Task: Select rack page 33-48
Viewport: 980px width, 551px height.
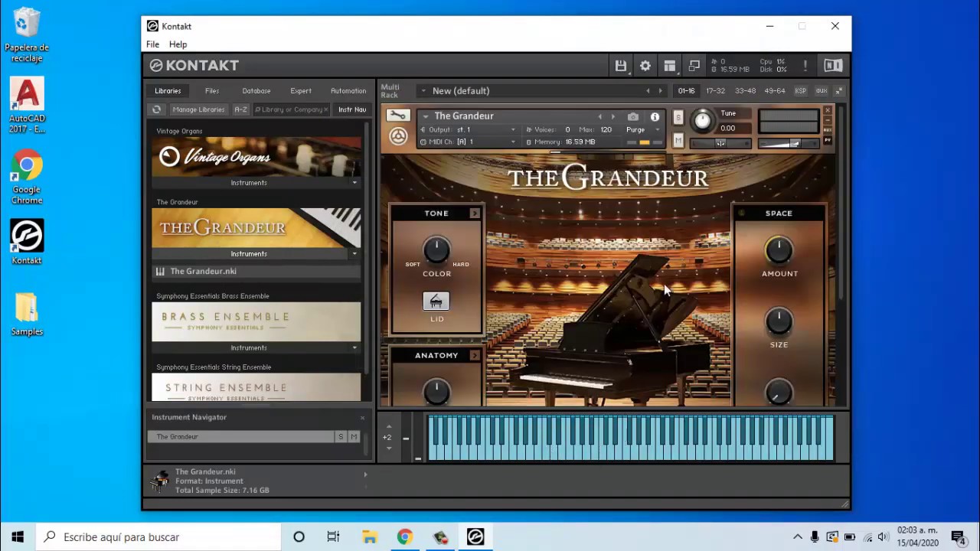Action: pos(745,91)
